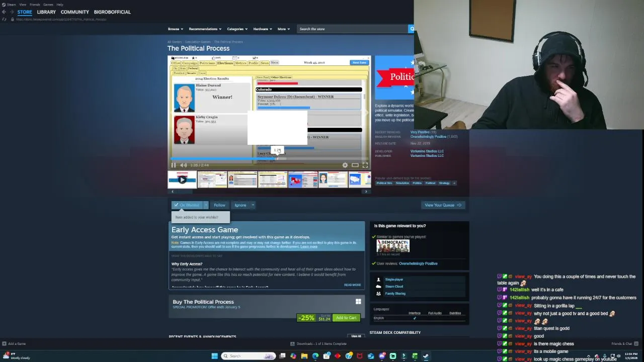Select the video thumbnail with the play icon
The width and height of the screenshot is (644, 362).
click(x=182, y=179)
